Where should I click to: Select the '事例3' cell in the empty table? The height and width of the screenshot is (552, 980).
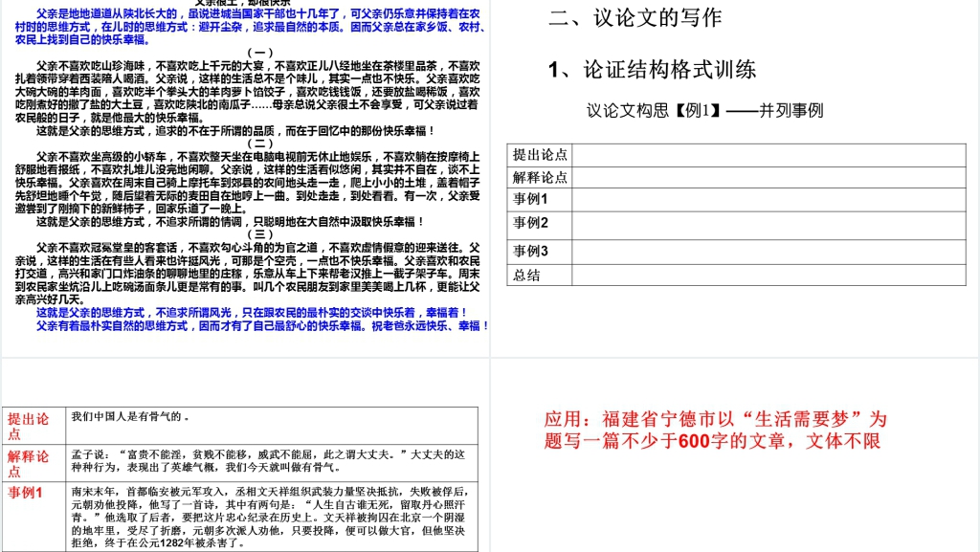pos(540,252)
